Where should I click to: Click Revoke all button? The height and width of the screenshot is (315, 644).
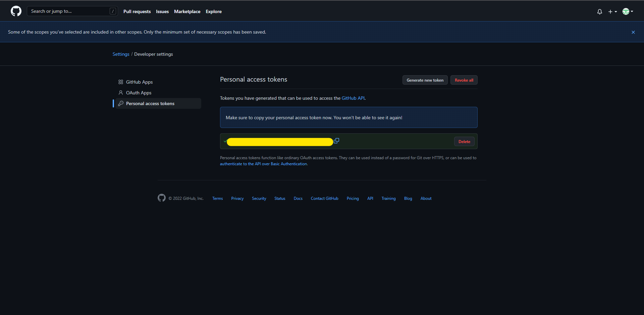[x=464, y=80]
